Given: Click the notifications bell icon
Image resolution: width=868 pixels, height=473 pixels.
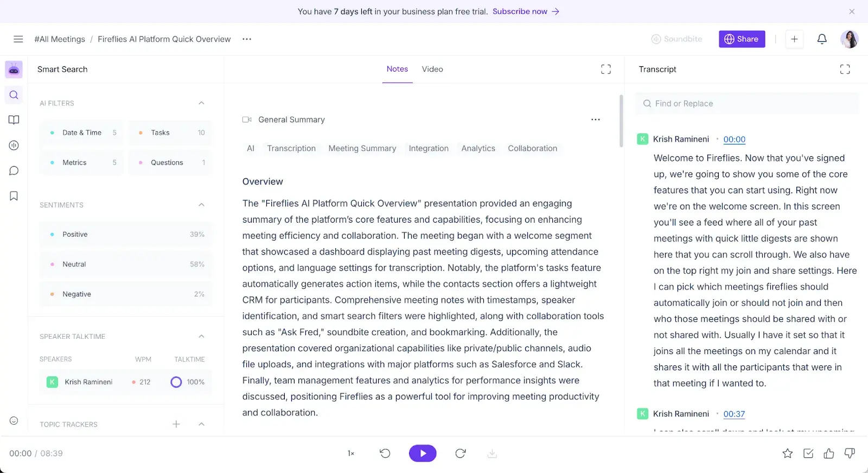Looking at the screenshot, I should 822,39.
